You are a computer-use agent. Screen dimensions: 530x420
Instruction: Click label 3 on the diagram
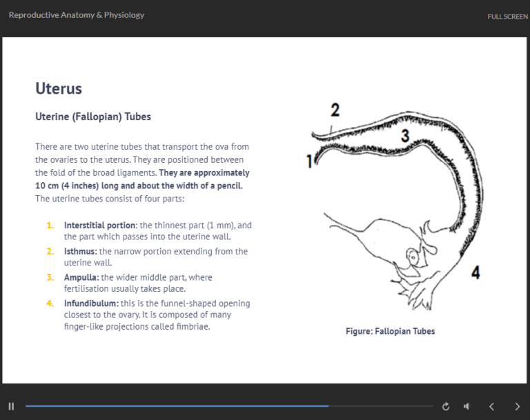pyautogui.click(x=405, y=135)
